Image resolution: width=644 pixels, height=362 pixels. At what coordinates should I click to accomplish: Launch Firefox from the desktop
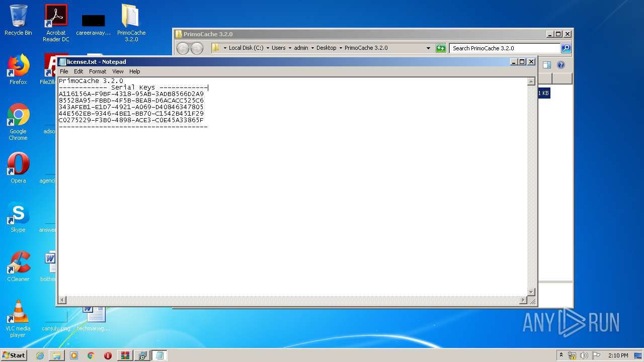(18, 69)
